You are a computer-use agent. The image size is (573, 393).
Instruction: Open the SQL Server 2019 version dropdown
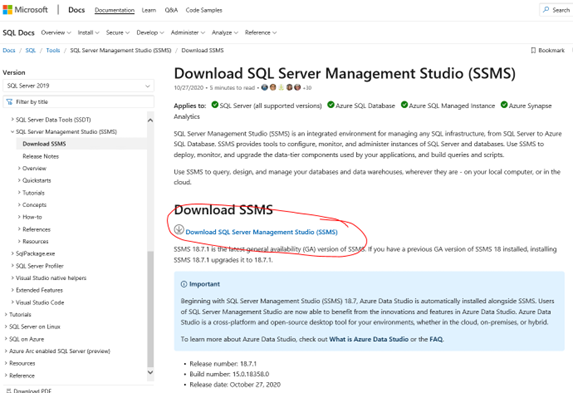(78, 86)
